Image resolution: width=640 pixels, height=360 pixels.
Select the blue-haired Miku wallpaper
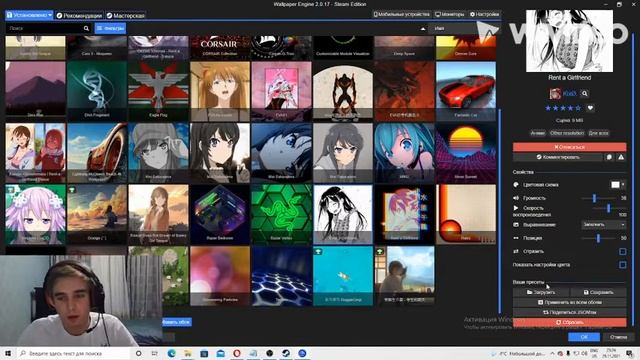404,153
